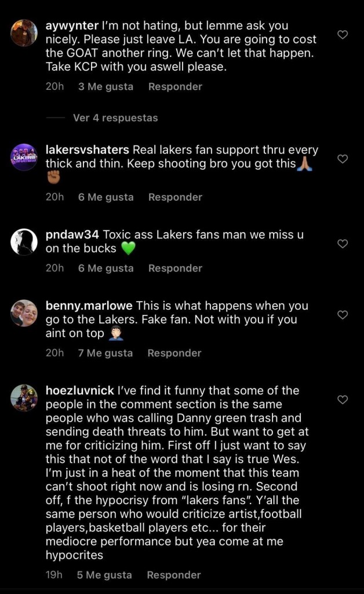Tap Responder below benny.marlowe's comment
Screen dimensions: 364x594
[x=174, y=353]
